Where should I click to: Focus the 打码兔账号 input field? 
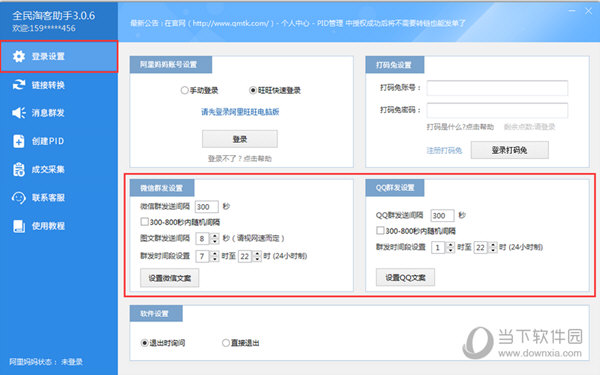pyautogui.click(x=497, y=88)
